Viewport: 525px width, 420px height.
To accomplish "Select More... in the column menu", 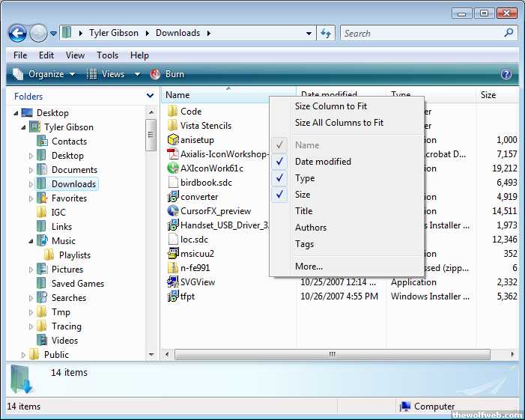I will pyautogui.click(x=309, y=267).
